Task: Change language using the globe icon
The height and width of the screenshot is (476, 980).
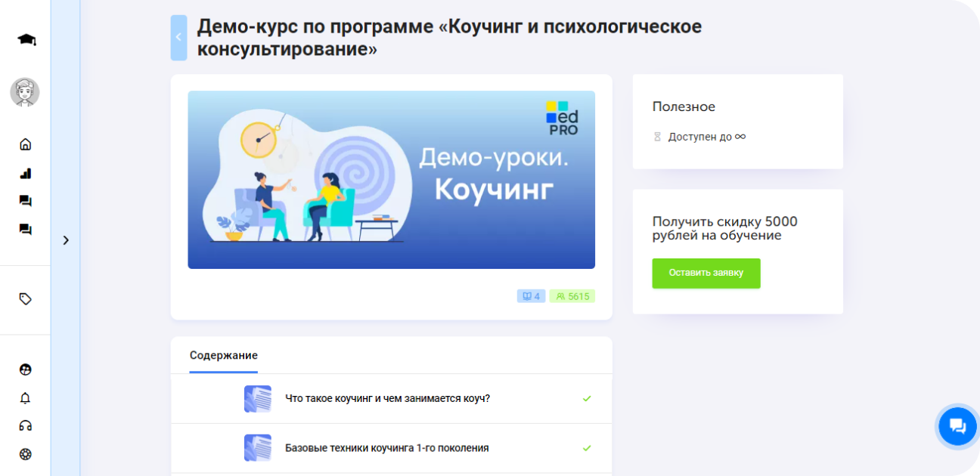Action: 25,369
